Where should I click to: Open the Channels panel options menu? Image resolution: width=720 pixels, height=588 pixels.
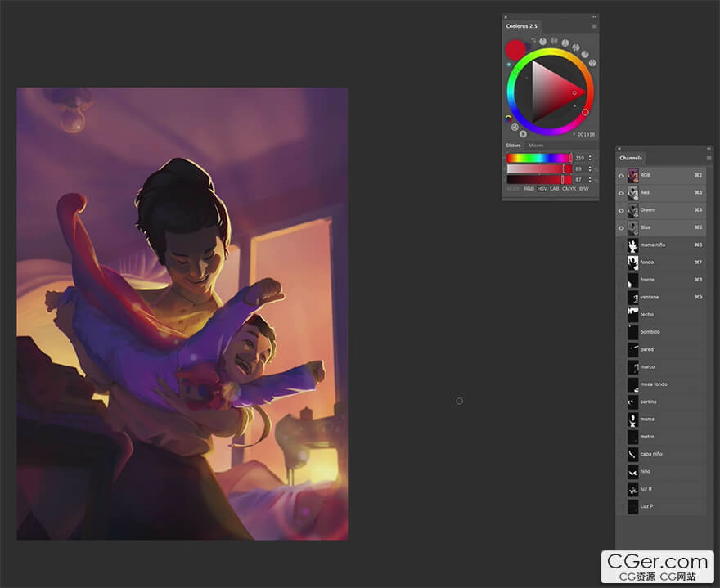pos(709,158)
